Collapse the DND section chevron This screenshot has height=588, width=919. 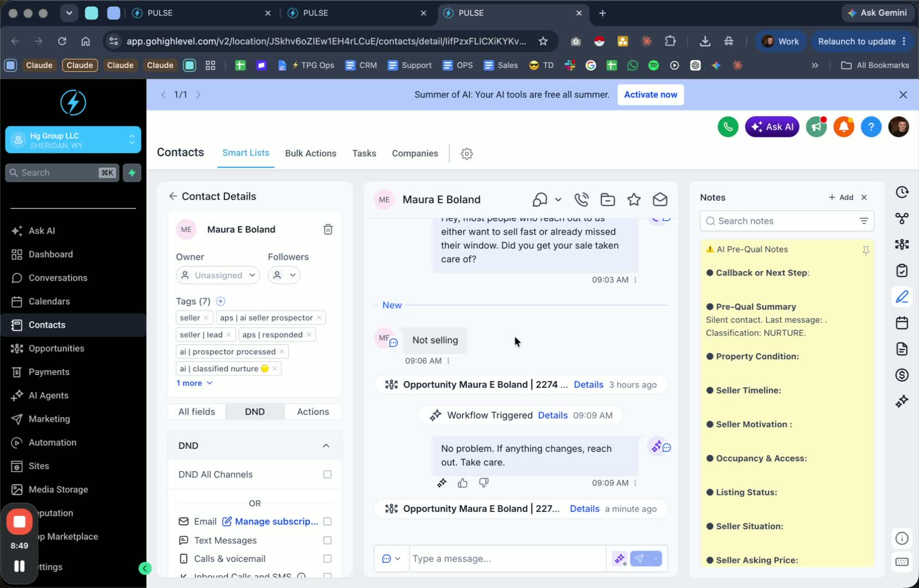click(x=326, y=445)
